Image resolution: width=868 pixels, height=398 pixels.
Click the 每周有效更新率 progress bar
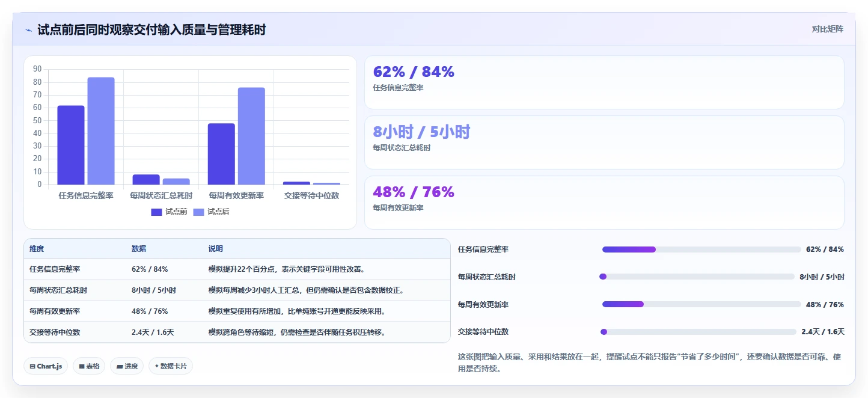701,304
